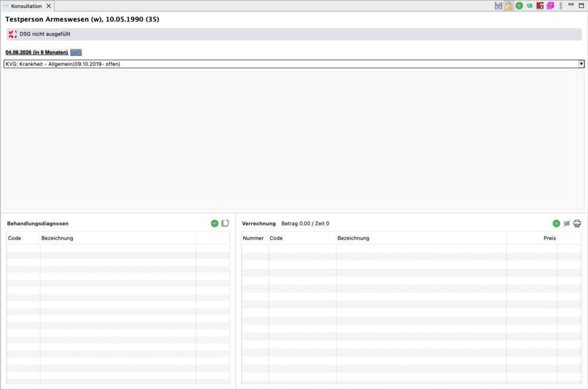
Task: Click the red DSG nicht ausgefüllt icon
Action: (x=12, y=34)
